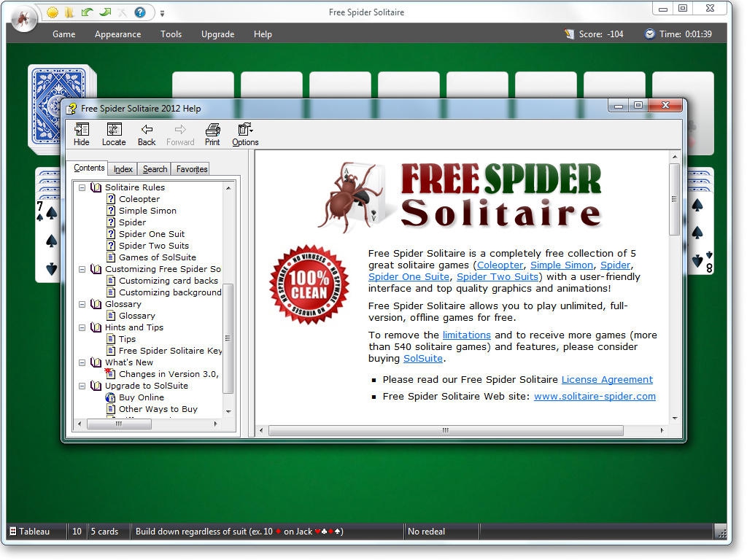Switch to the Index tab
This screenshot has height=560, width=747.
pos(123,169)
